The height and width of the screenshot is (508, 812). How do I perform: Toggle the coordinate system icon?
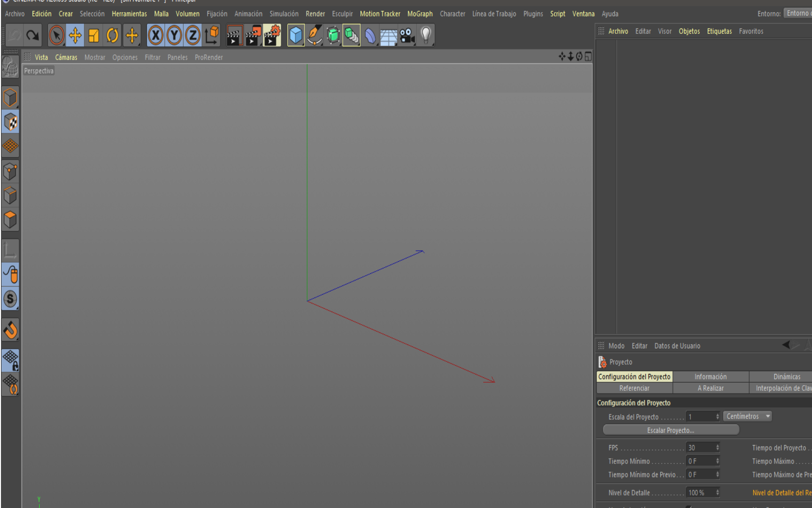click(211, 35)
